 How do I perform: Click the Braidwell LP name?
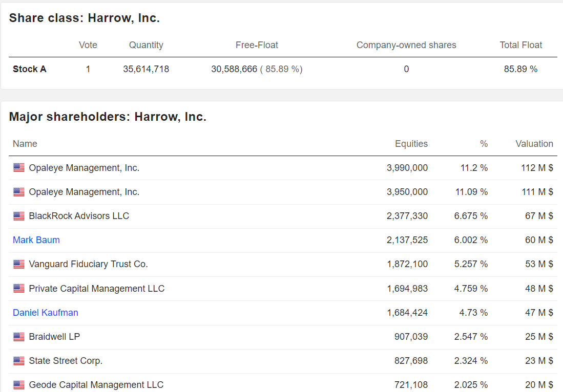coord(54,336)
